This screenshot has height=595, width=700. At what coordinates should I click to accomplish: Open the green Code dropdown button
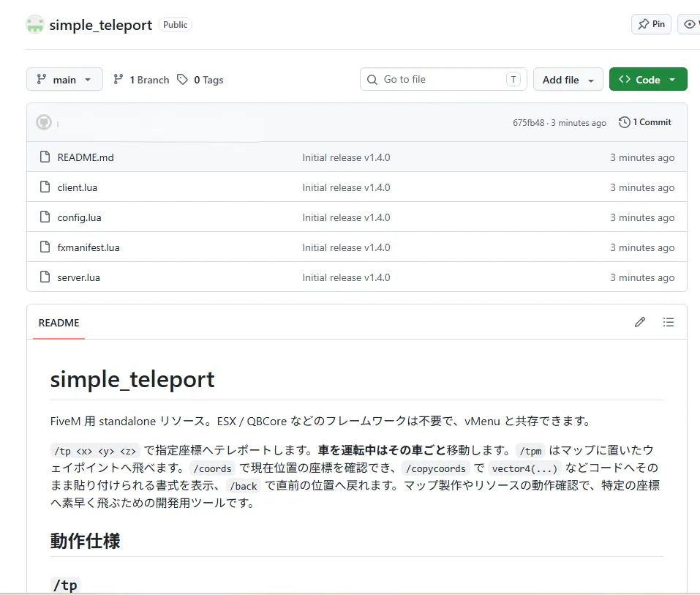[x=648, y=80]
